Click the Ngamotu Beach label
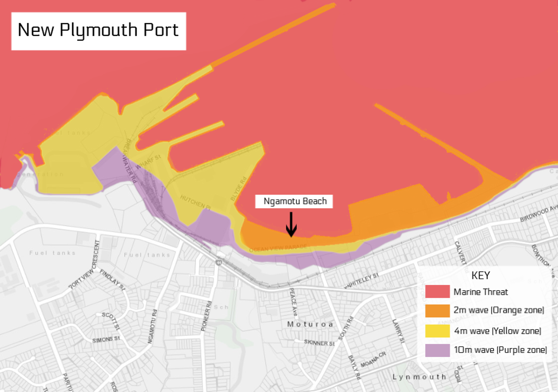This screenshot has height=392, width=558. [x=294, y=201]
